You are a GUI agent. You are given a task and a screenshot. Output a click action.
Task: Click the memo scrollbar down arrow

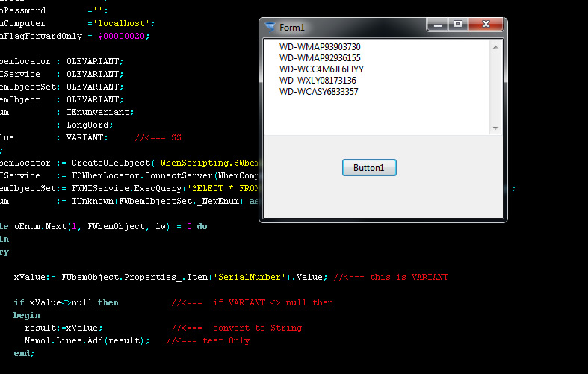[x=495, y=128]
